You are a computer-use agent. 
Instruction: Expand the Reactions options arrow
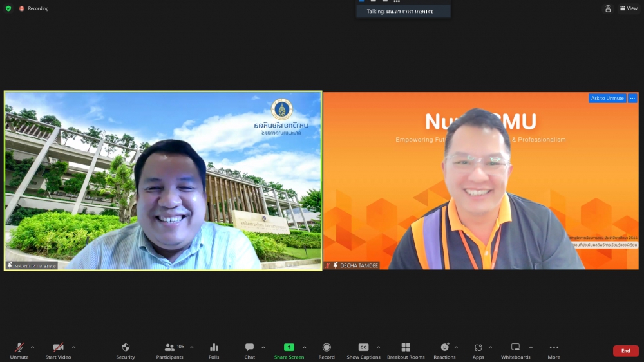tap(457, 347)
